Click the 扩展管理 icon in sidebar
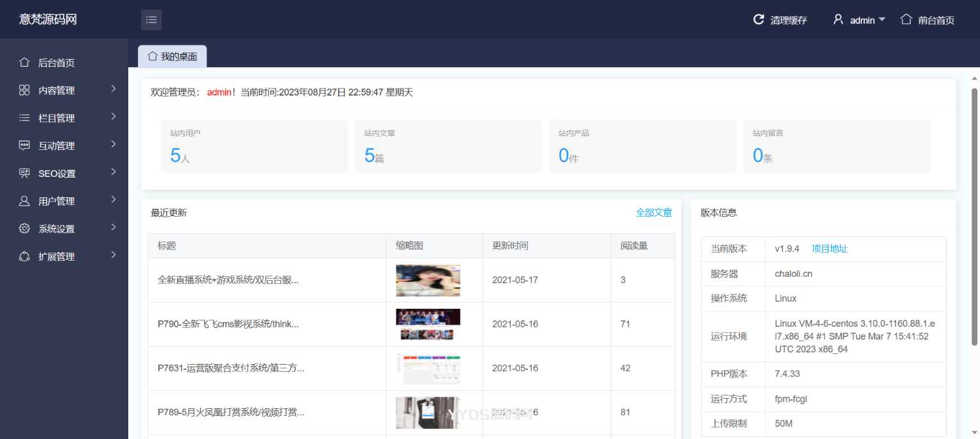 [24, 256]
